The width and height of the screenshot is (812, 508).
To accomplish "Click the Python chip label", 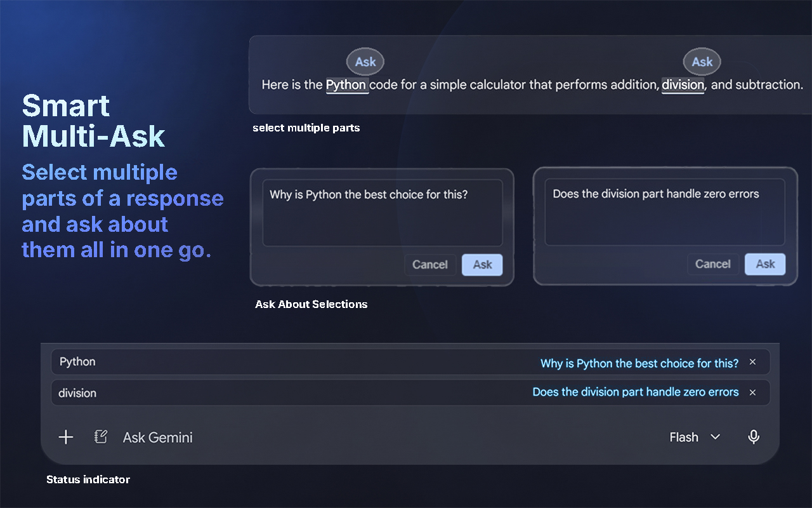I will (x=77, y=361).
